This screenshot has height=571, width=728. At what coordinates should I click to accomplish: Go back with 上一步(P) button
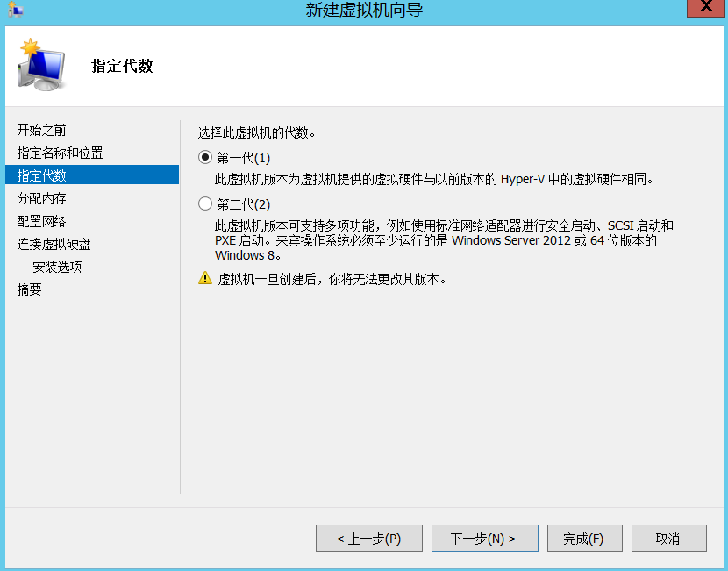pyautogui.click(x=369, y=538)
